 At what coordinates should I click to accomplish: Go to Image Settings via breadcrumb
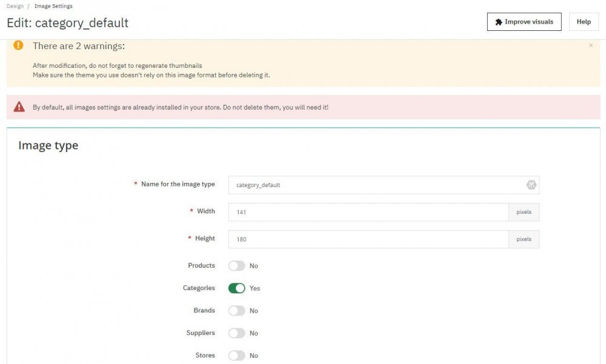[x=53, y=5]
